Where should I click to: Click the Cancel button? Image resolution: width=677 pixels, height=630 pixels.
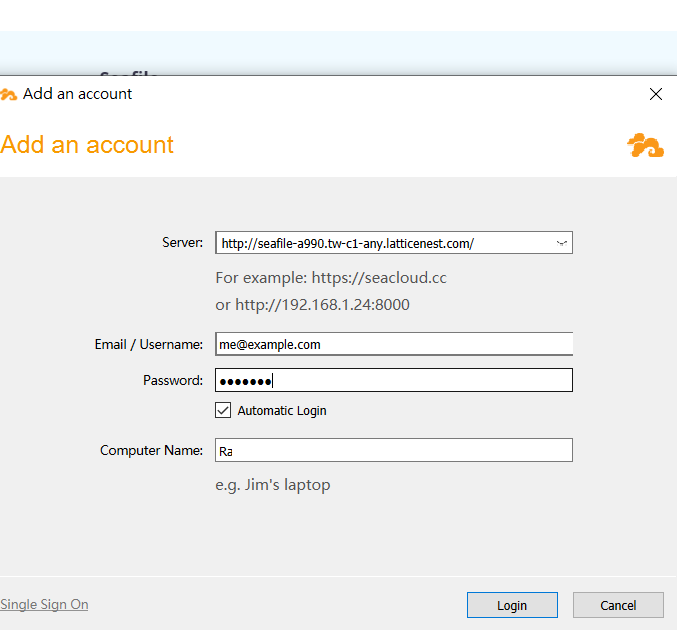coord(618,605)
